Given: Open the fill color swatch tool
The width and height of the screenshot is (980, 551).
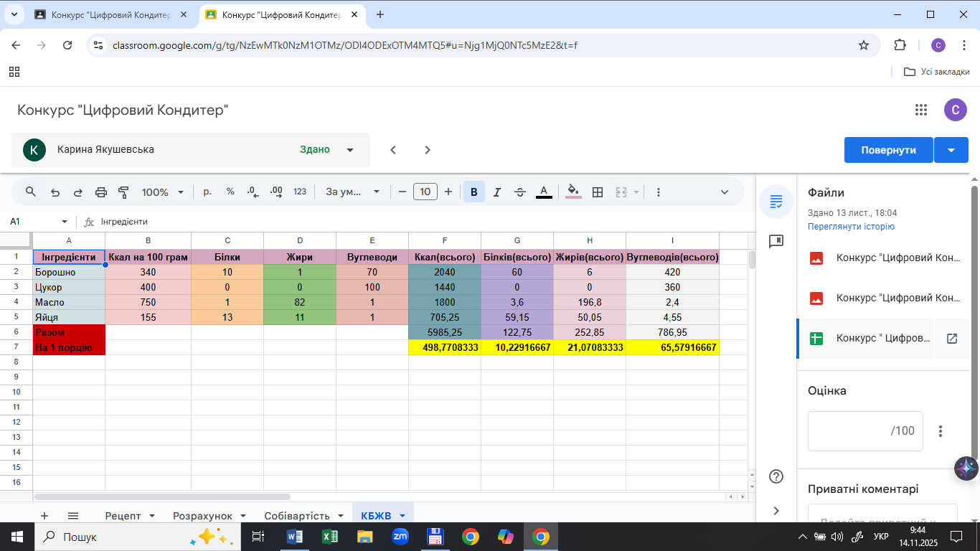Looking at the screenshot, I should pos(573,192).
